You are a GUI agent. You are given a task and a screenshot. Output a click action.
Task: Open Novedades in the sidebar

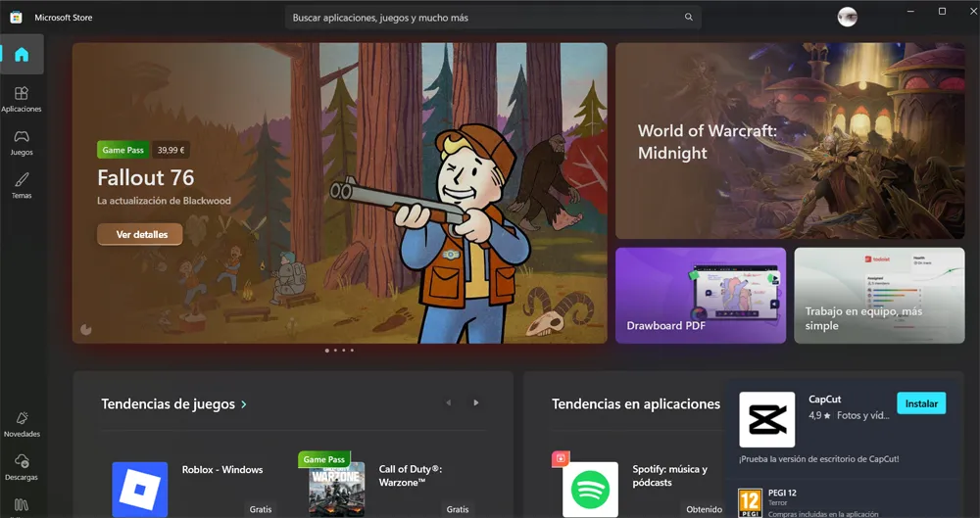click(x=22, y=425)
